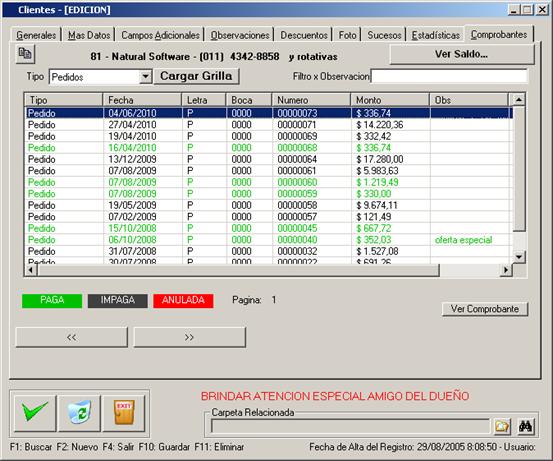This screenshot has width=553, height=461.
Task: Click the Letra column header
Action: [x=204, y=100]
